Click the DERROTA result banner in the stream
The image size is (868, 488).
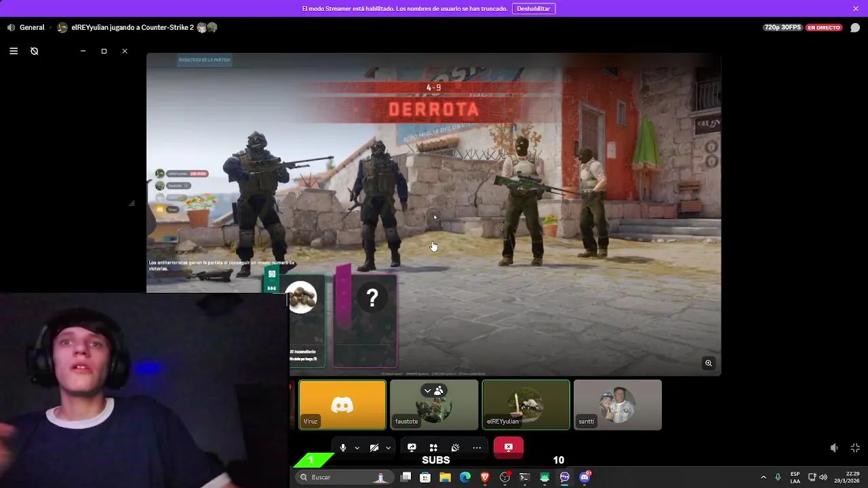tap(434, 109)
